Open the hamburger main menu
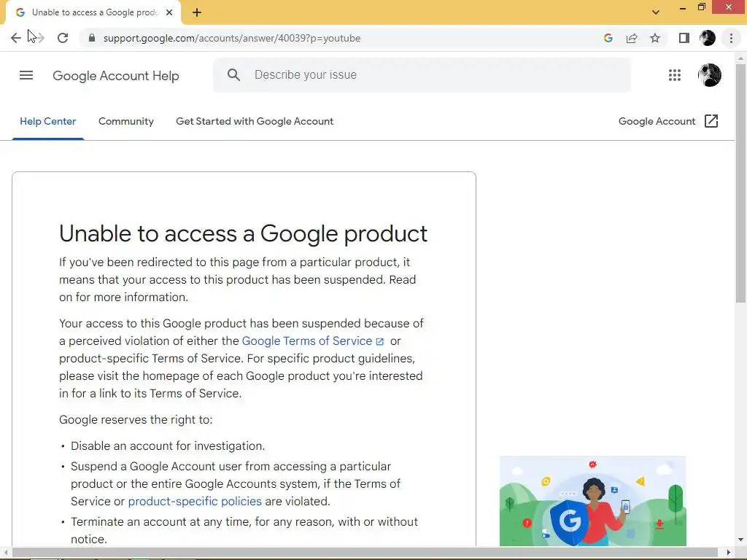 tap(26, 75)
